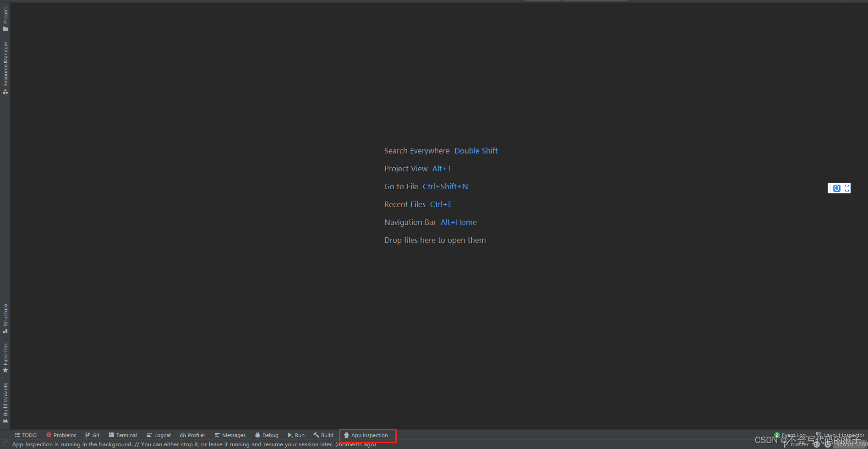Open the App Inspection panel
Viewport: 868px width, 449px height.
pyautogui.click(x=367, y=435)
